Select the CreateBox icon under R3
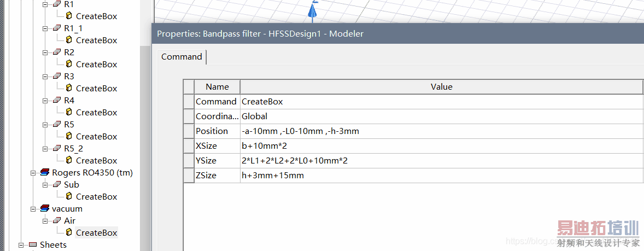The image size is (644, 251). [x=69, y=89]
